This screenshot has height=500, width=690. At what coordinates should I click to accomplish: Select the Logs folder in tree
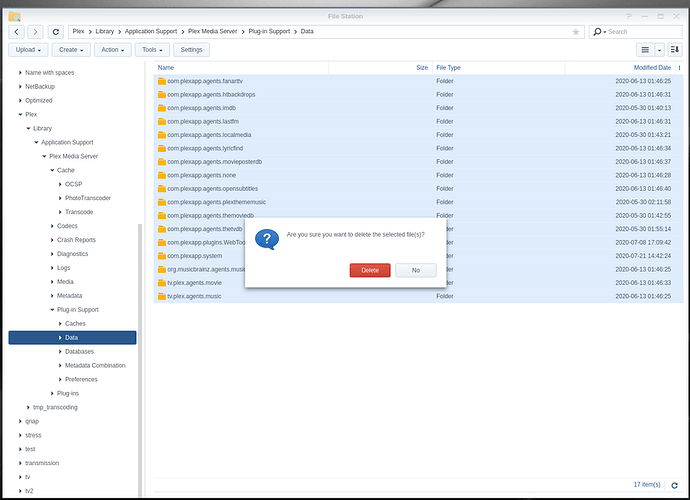point(63,268)
